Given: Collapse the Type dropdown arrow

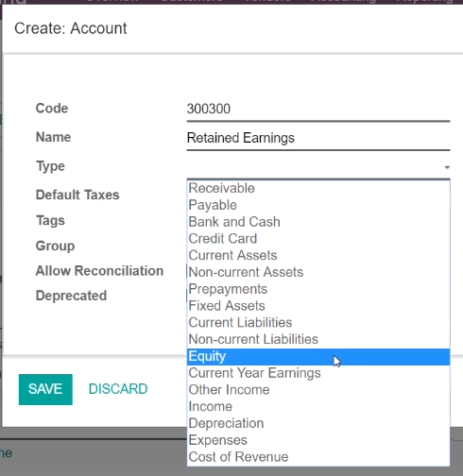Looking at the screenshot, I should tap(447, 167).
